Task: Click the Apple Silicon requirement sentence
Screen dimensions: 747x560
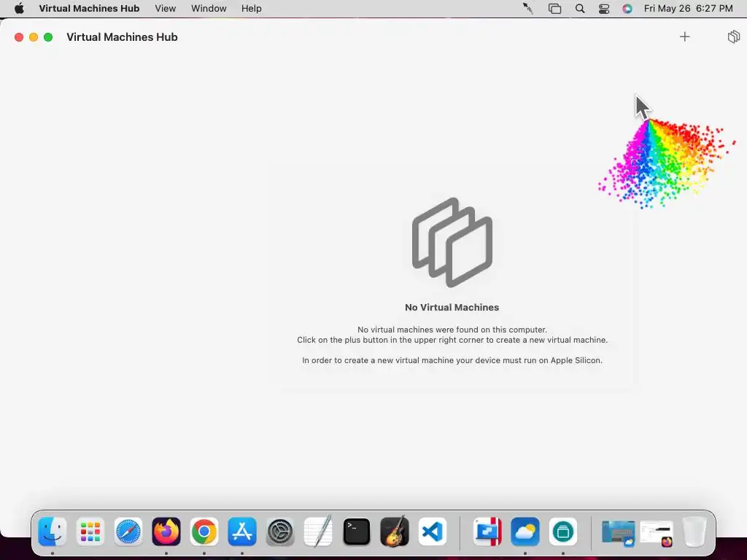Action: pos(452,360)
